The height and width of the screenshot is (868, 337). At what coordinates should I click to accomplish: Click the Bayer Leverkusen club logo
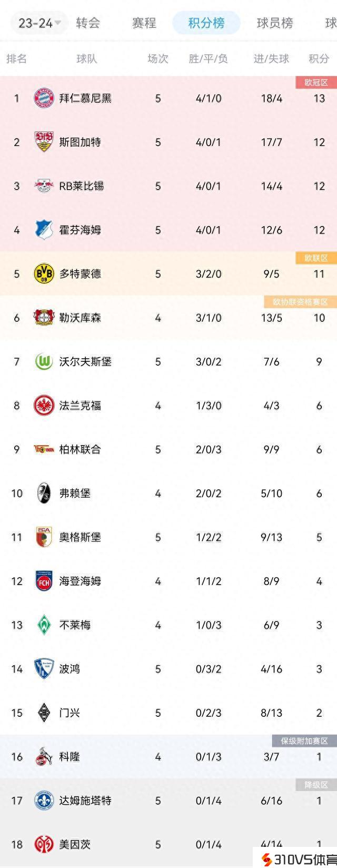pyautogui.click(x=44, y=318)
